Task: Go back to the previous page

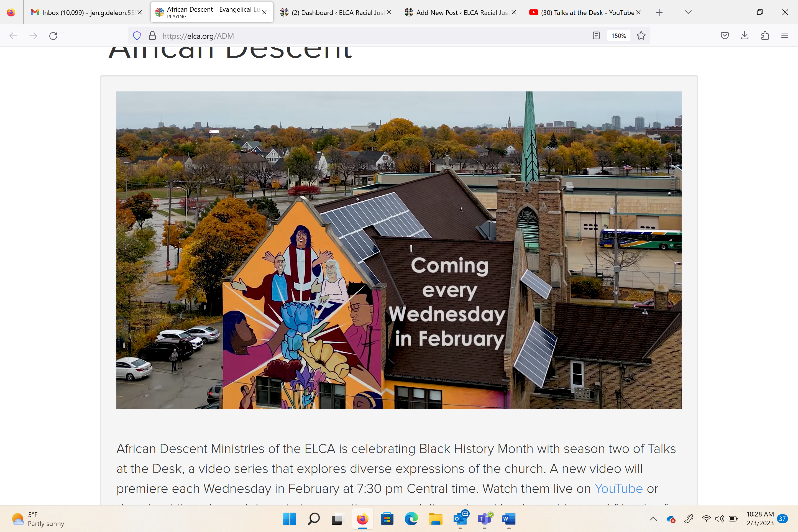Action: [x=13, y=36]
